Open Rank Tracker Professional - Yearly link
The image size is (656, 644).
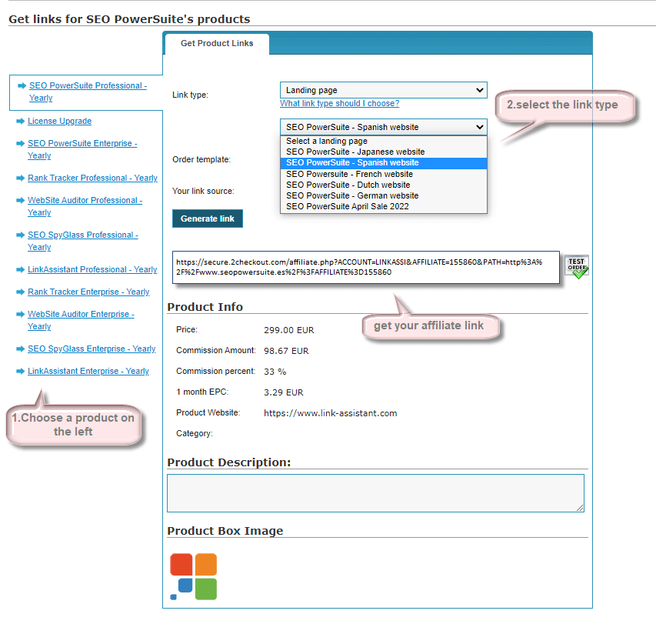[x=92, y=179]
